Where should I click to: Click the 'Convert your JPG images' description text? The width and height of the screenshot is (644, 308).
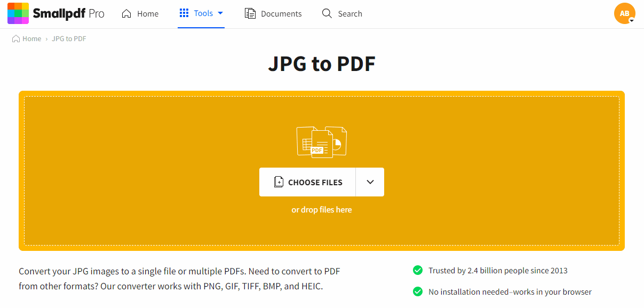pyautogui.click(x=179, y=279)
